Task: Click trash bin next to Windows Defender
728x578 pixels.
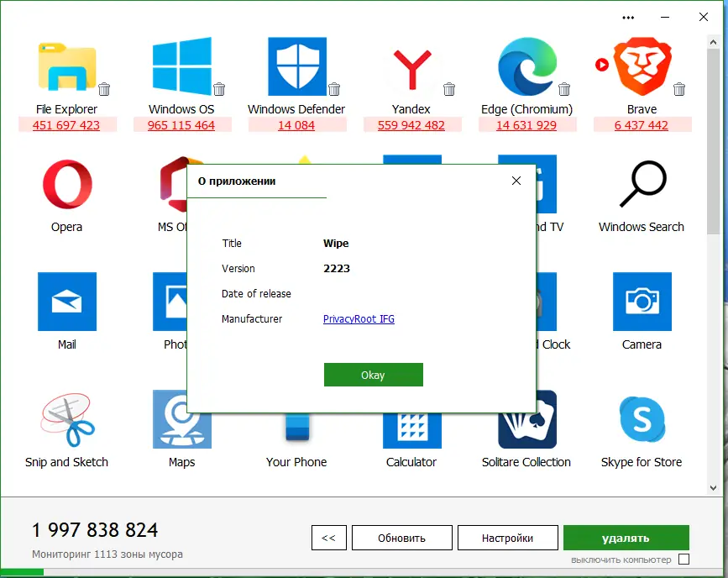Action: 334,89
